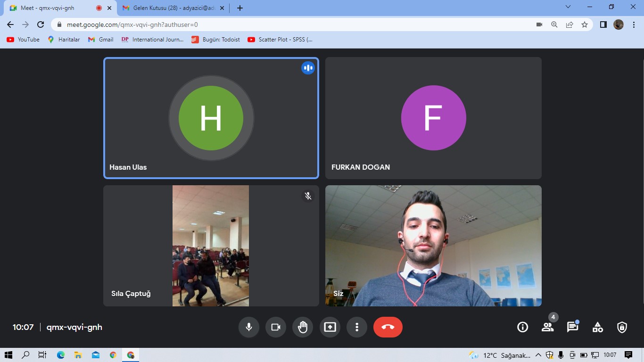Viewport: 644px width, 362px height.
Task: Open the Bugün: Todoist bookmark
Action: pos(216,40)
